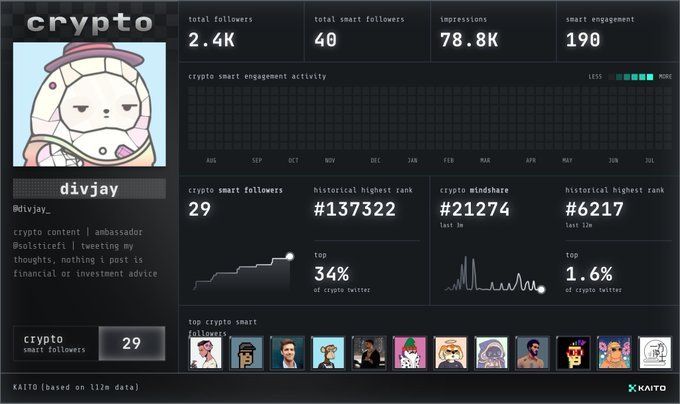Open divjay's large profile avatar image
680x404 pixels.
pos(89,104)
